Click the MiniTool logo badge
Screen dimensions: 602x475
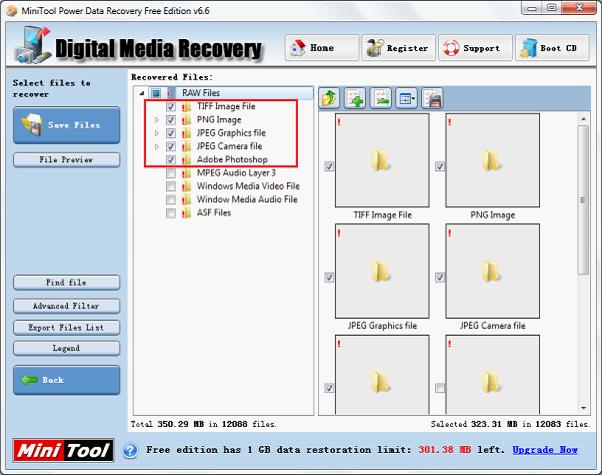pyautogui.click(x=63, y=450)
